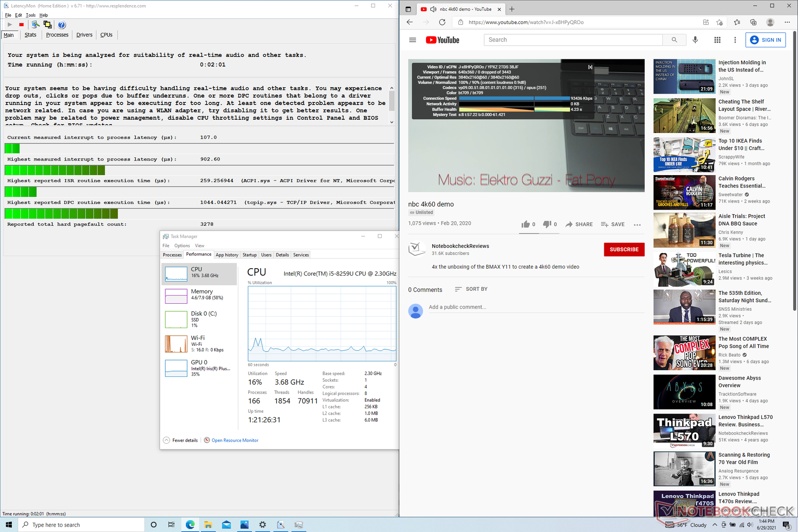798x532 pixels.
Task: Click the thumbs up like icon
Action: point(526,224)
